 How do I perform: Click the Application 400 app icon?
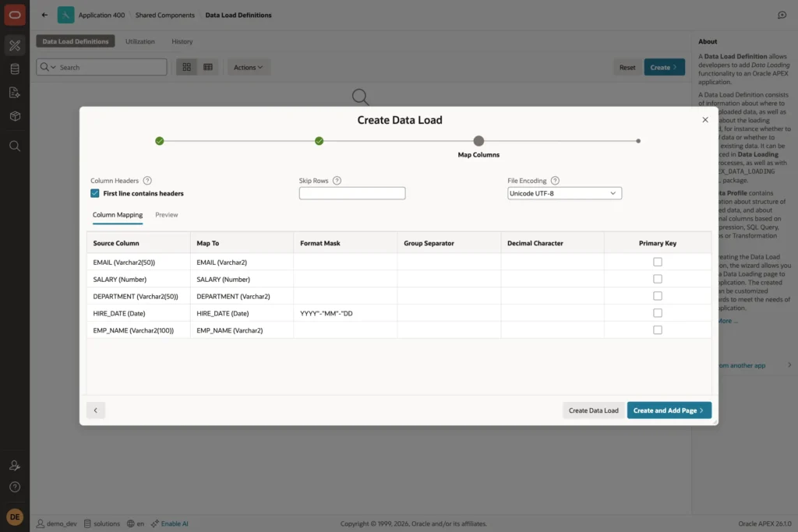[x=65, y=15]
